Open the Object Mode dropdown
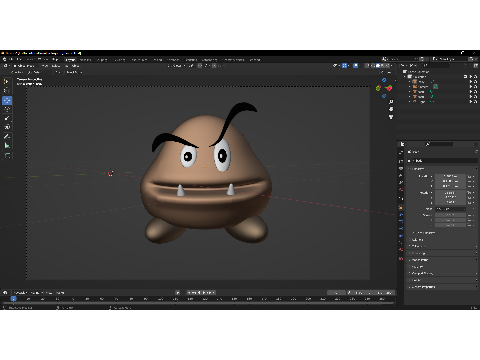The height and width of the screenshot is (360, 480). [x=26, y=66]
